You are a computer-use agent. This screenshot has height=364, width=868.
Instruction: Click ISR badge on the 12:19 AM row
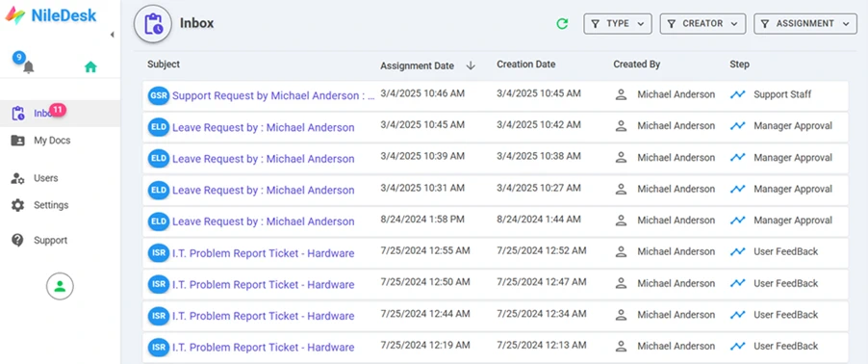pyautogui.click(x=159, y=348)
